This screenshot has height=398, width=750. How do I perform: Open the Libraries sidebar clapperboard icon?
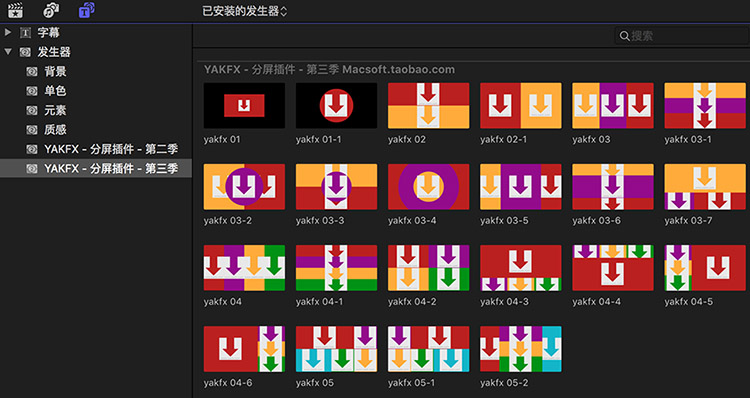click(15, 10)
